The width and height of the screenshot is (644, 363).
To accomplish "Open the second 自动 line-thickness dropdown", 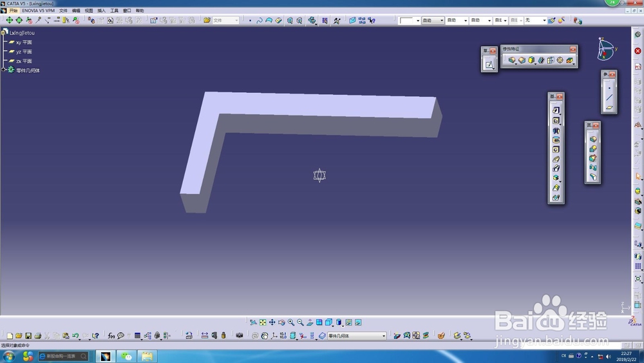I will tap(457, 20).
